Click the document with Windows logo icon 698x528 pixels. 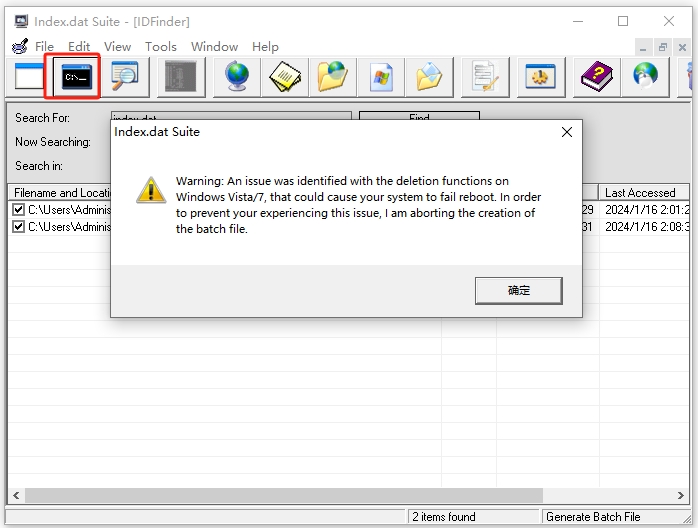[x=381, y=77]
